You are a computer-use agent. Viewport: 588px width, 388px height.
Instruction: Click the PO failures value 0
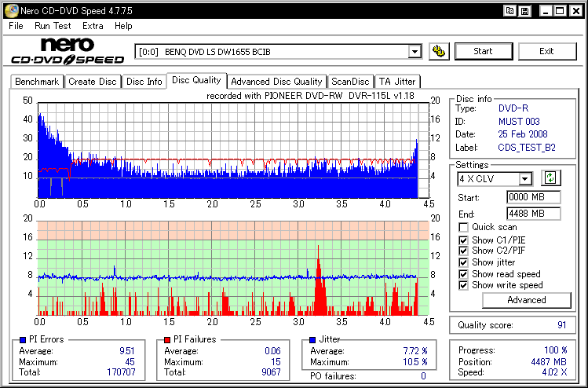(x=423, y=375)
